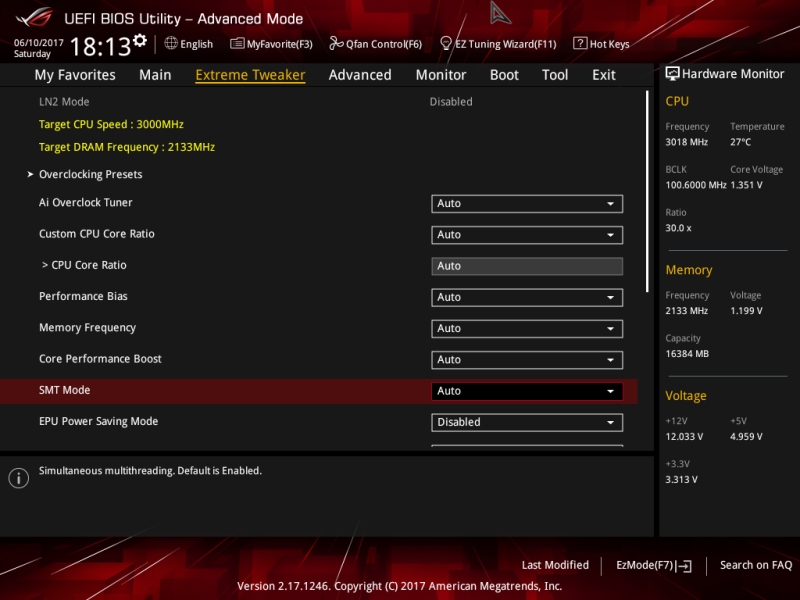This screenshot has height=600, width=800.
Task: Click the MyFavorite list icon
Action: point(237,43)
